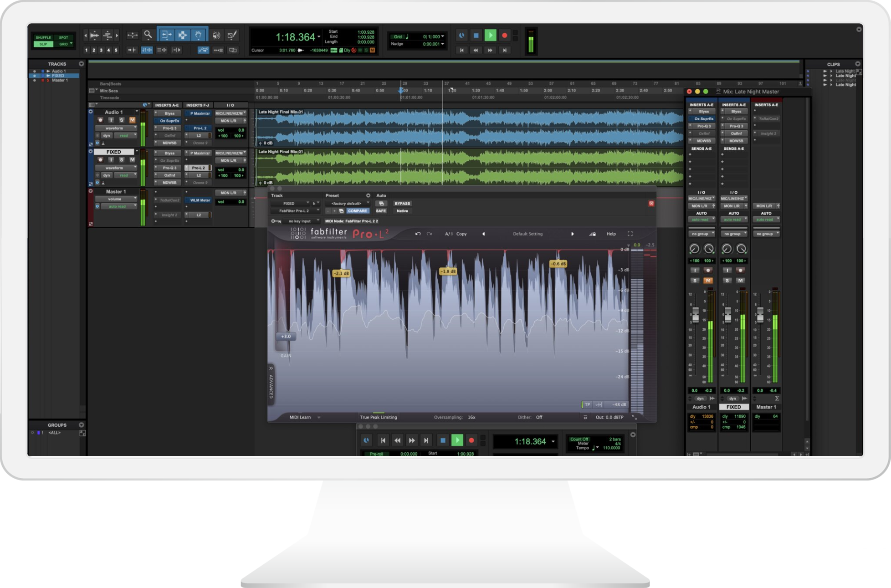The image size is (891, 588).
Task: Open FabFilter Pro-L 2 insert selector dropdown
Action: click(x=296, y=211)
